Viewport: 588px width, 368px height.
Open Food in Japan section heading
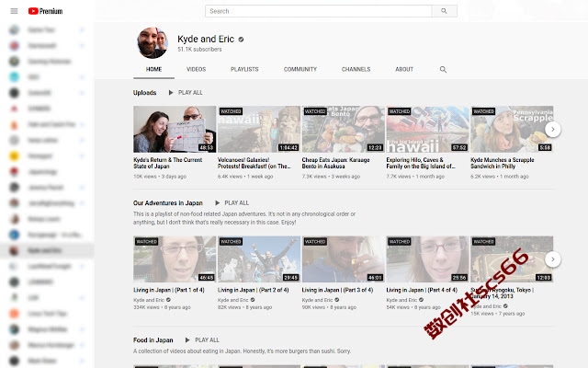153,340
